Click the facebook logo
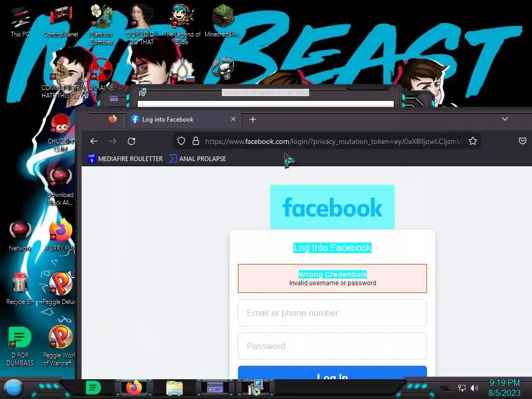Screen dimensions: 532x399 (332, 207)
